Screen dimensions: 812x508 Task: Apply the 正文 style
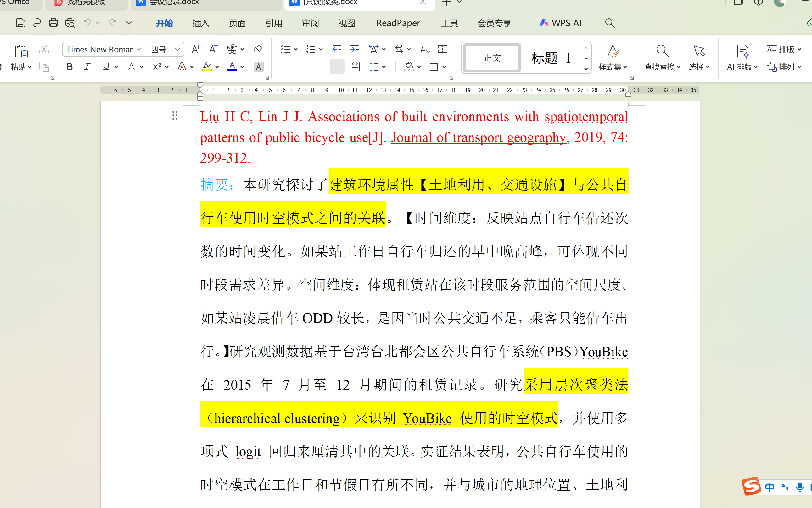click(x=492, y=58)
